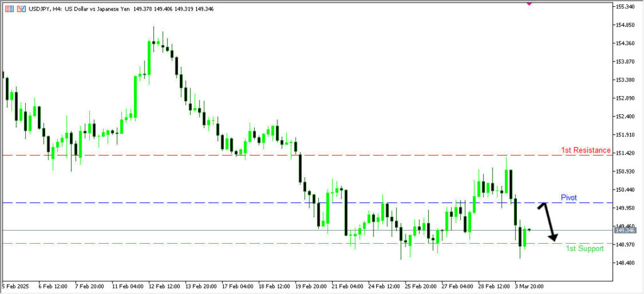This screenshot has width=644, height=294.
Task: Select the green '1st Support' label
Action: coord(584,249)
